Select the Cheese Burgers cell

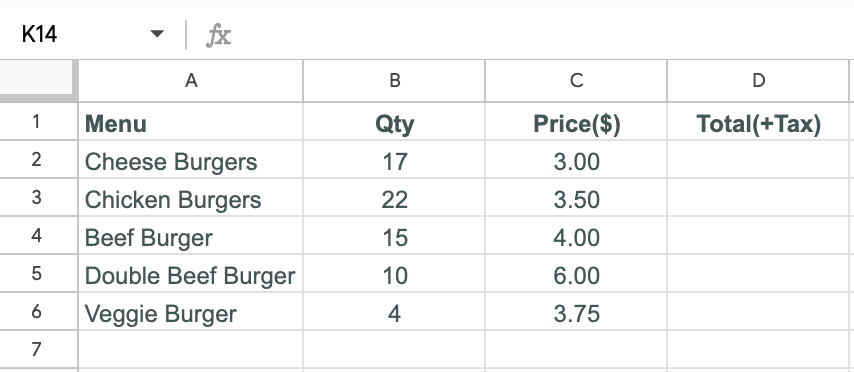click(x=191, y=160)
